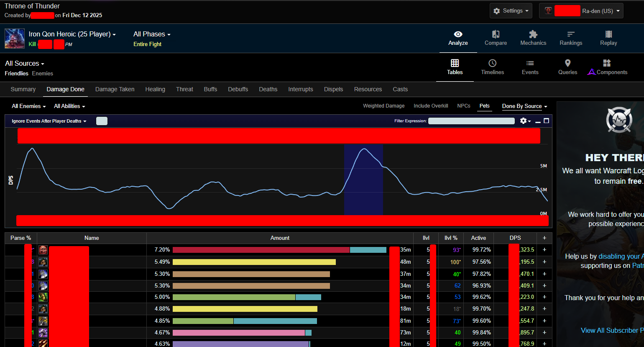Click the DPS column header
644x347 pixels.
coord(515,238)
